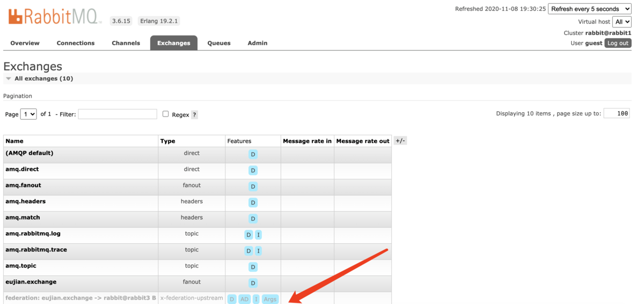Open the (AMQP default) exchange
Screen dimensions: 644x304
point(30,153)
